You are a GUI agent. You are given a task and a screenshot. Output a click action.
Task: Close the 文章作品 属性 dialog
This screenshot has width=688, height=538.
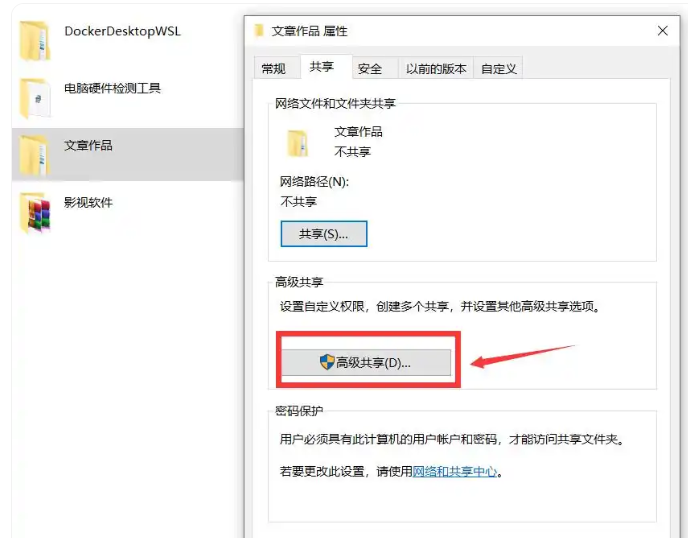tap(663, 31)
